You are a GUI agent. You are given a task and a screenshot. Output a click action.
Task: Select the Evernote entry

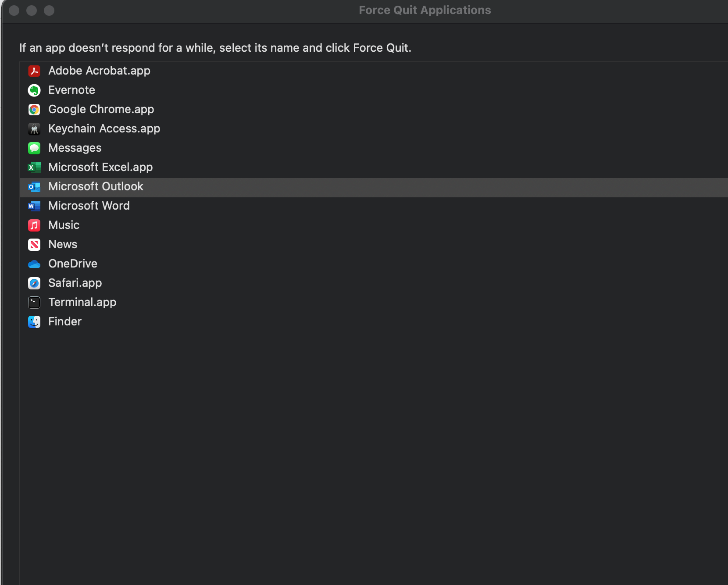pyautogui.click(x=71, y=90)
